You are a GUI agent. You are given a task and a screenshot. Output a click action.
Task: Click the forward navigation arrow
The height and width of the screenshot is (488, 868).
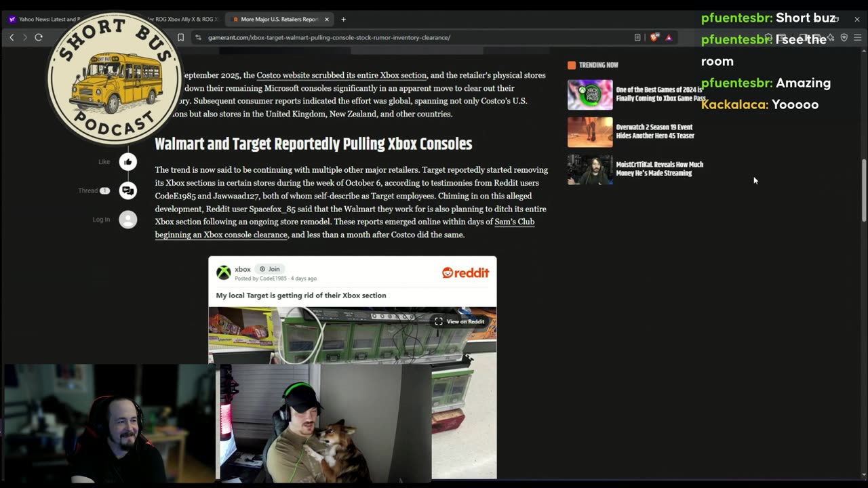[25, 37]
